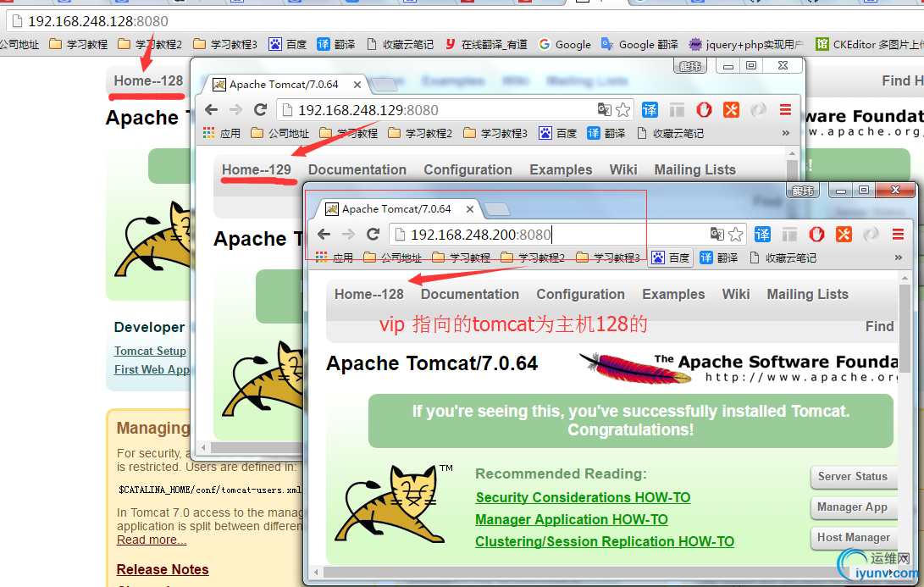924x587 pixels.
Task: Open the Chrome menu in the 192.168.248.200 window
Action: pos(898,234)
